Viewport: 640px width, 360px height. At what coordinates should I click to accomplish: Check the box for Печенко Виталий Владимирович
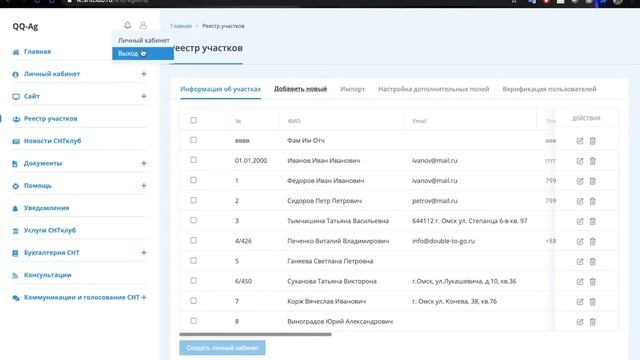point(193,240)
